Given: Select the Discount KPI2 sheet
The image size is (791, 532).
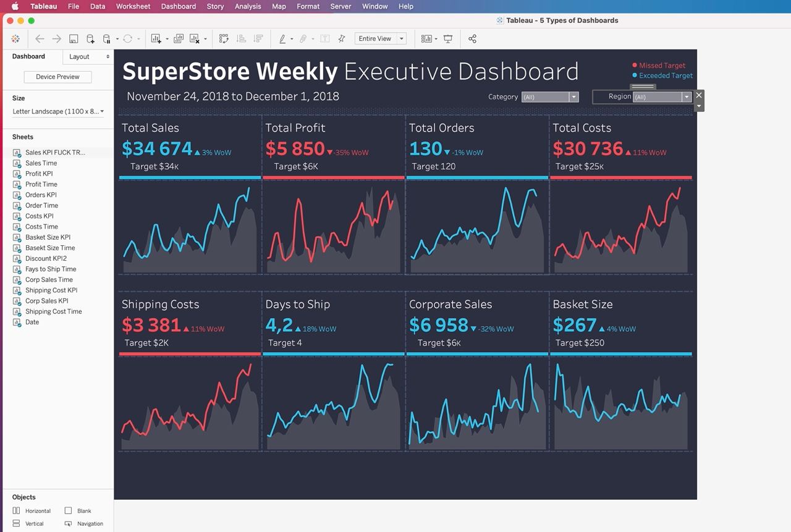Looking at the screenshot, I should tap(46, 258).
